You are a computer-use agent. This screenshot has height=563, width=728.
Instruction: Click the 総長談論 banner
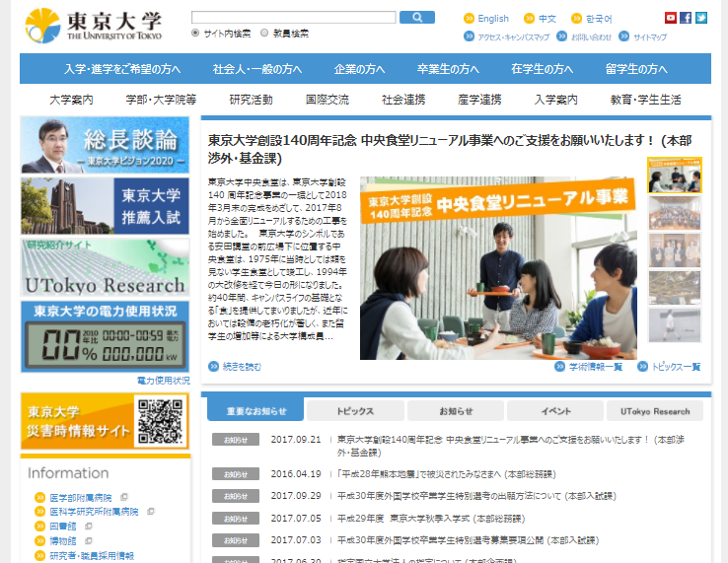click(105, 145)
